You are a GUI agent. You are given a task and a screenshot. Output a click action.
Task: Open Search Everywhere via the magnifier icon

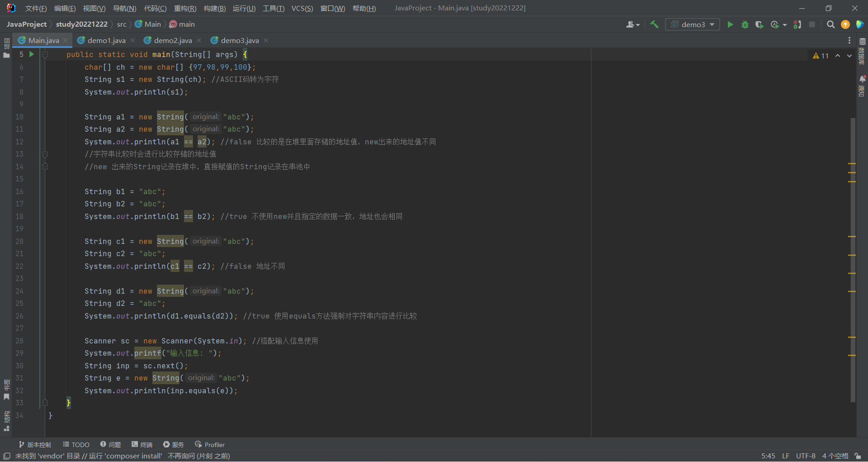pos(830,24)
